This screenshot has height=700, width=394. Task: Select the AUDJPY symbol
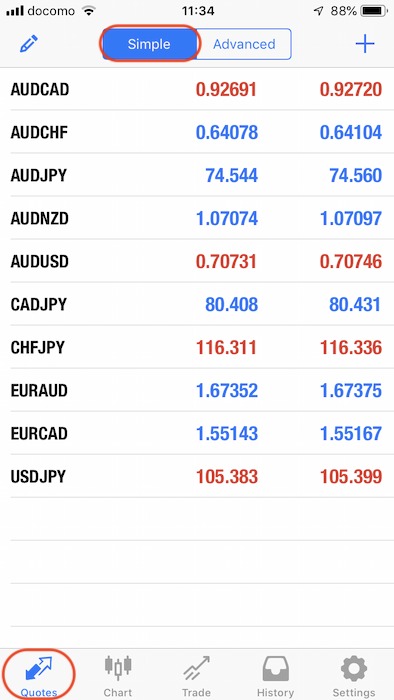coord(38,175)
